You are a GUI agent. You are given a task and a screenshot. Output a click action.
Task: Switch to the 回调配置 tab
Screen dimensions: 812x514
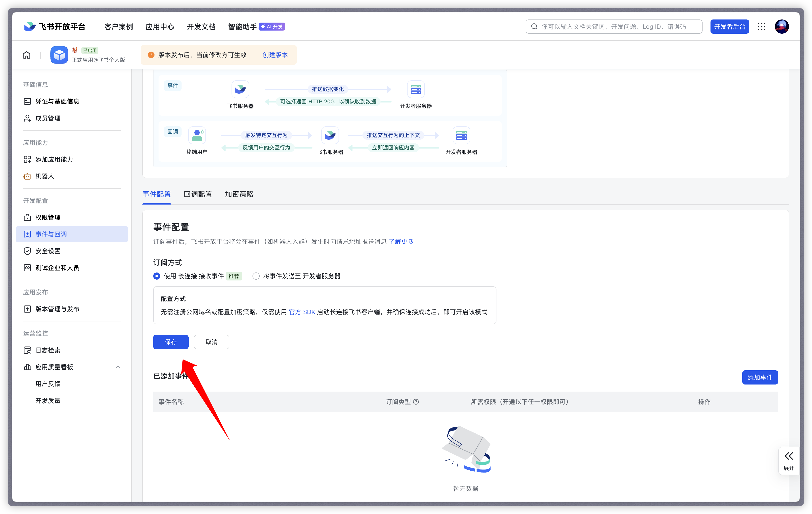click(198, 194)
